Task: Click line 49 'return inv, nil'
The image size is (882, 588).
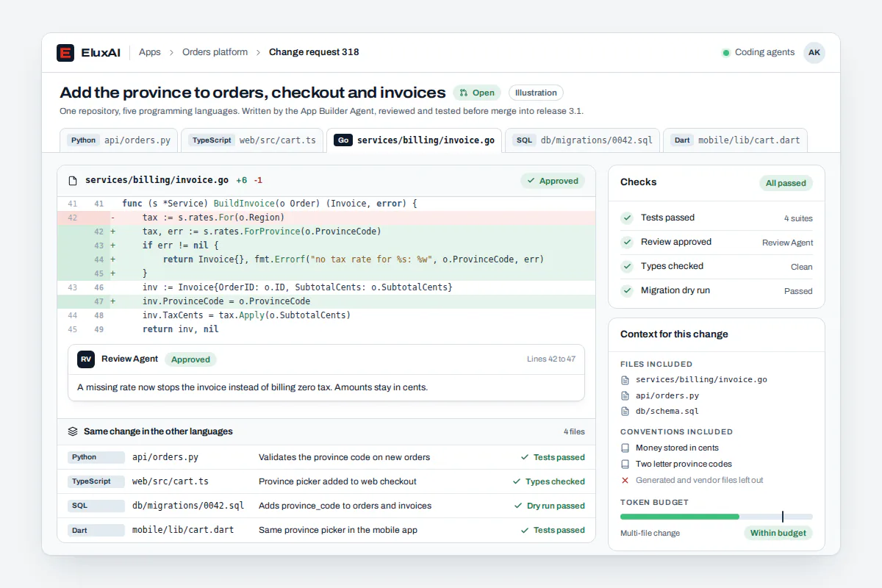Action: pyautogui.click(x=326, y=329)
